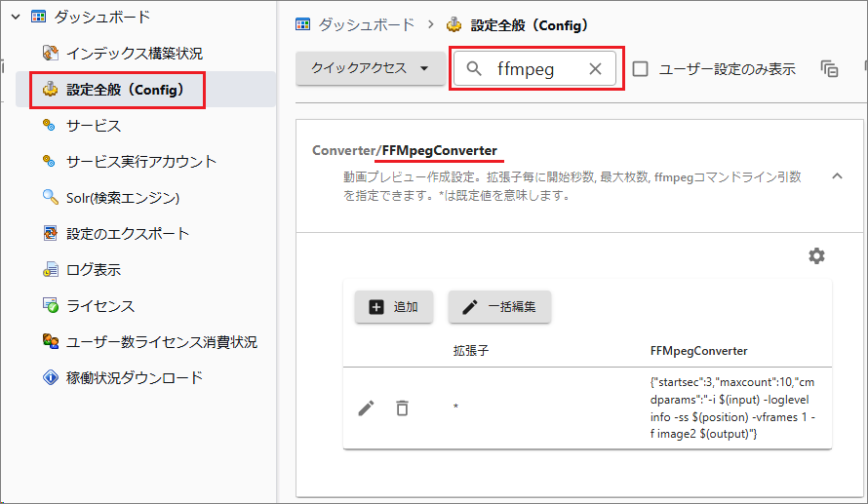Viewport: 868px width, 504px height.
Task: Click the magnifier icon in the search box
Action: click(475, 69)
